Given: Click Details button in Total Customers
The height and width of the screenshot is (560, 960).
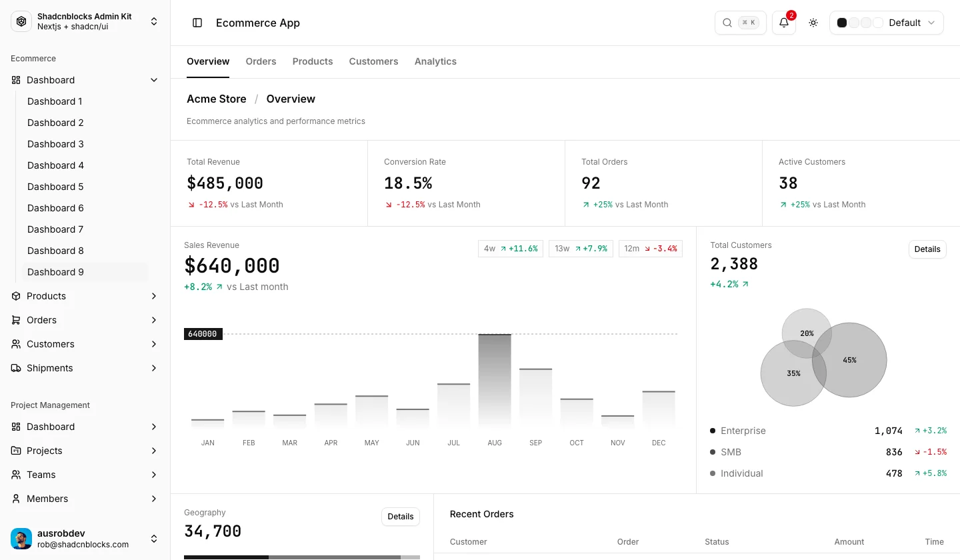Looking at the screenshot, I should (927, 249).
